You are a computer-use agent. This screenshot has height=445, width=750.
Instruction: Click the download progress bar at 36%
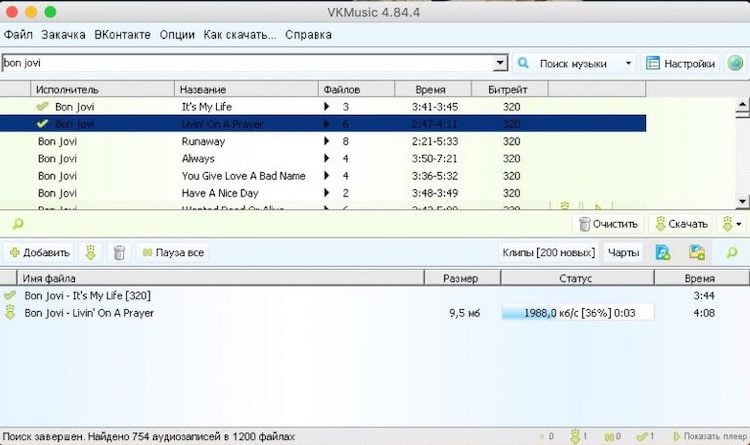577,313
